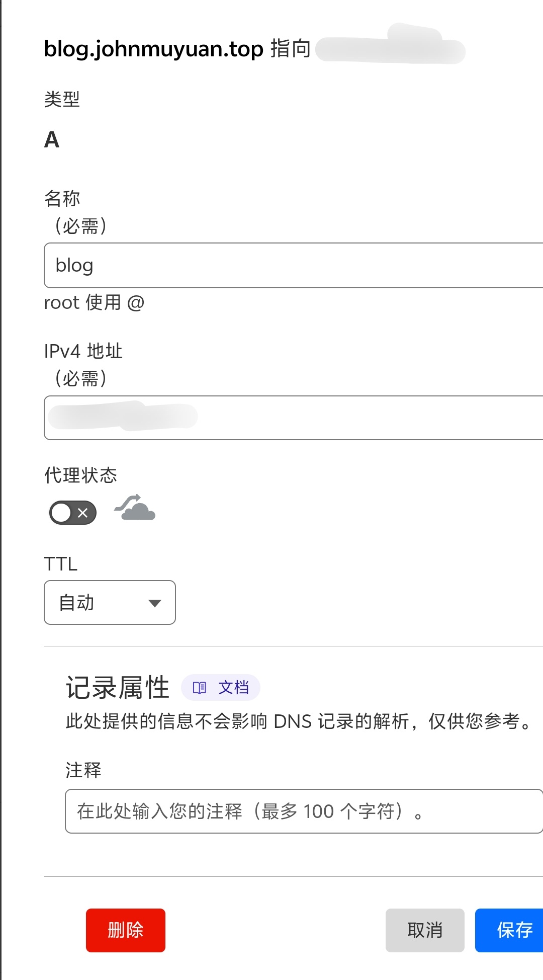
Task: Click the 取消 cancel button
Action: pos(424,930)
